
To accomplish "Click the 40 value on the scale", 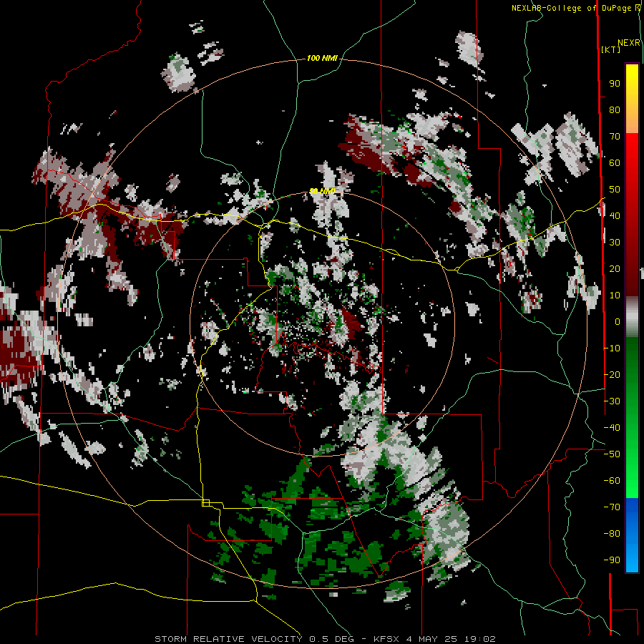I will click(615, 215).
